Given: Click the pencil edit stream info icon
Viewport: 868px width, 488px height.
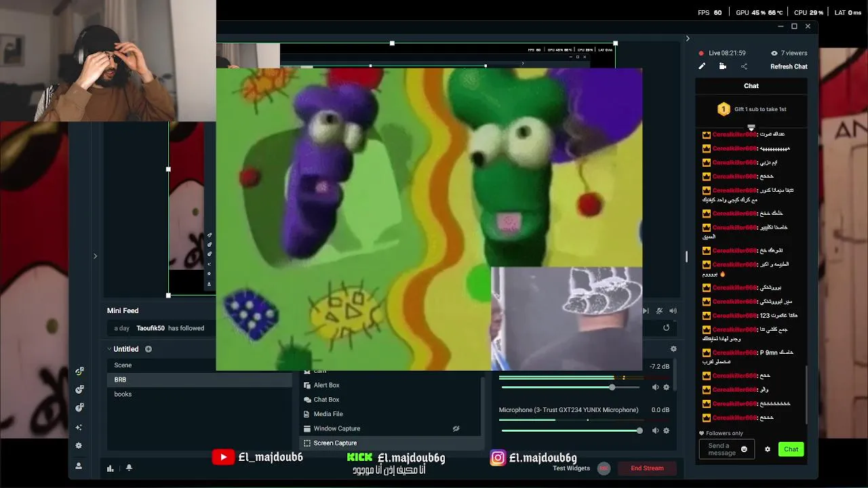Looking at the screenshot, I should coord(702,66).
